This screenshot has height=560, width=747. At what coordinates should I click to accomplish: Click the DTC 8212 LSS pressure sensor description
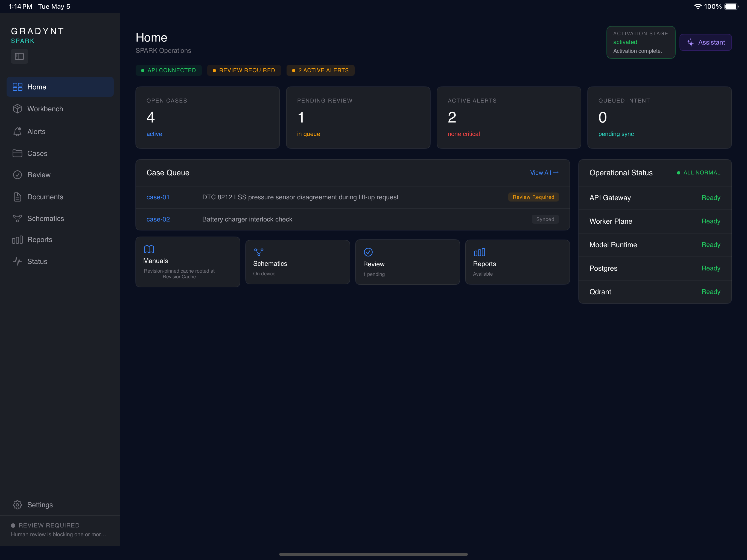300,197
